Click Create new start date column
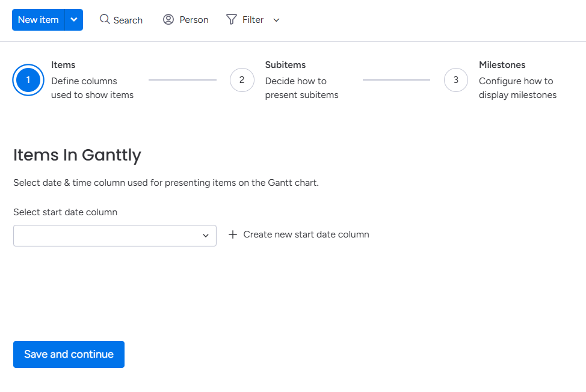 [306, 234]
